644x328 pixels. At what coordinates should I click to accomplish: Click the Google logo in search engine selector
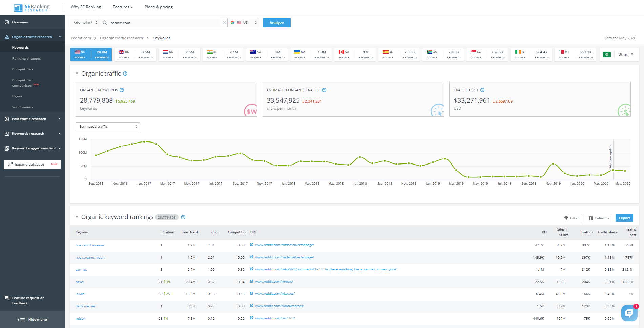233,23
